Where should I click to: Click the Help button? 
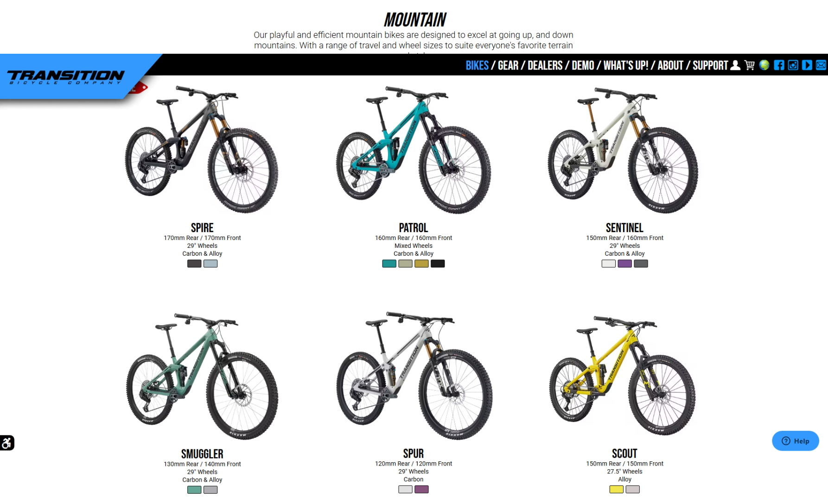(795, 441)
